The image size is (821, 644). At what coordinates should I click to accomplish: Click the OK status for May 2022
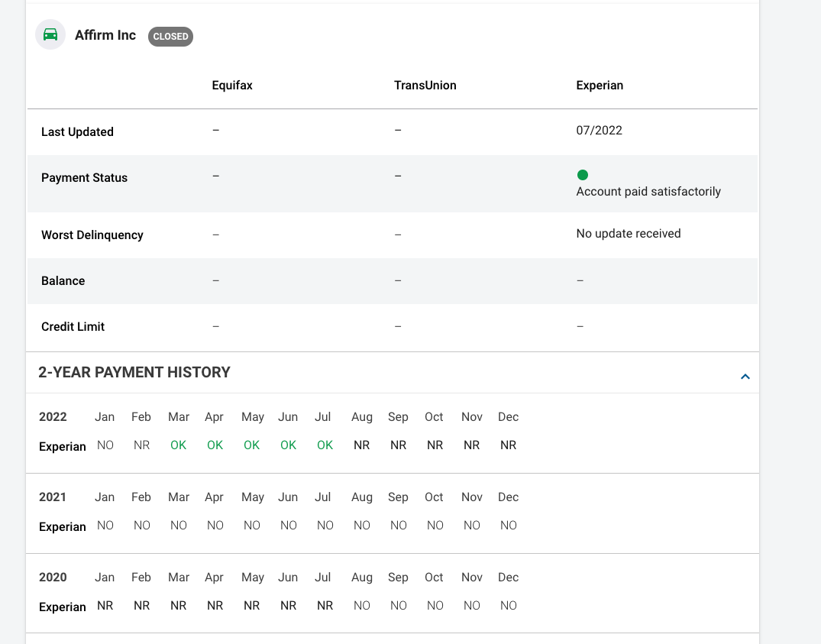click(251, 445)
